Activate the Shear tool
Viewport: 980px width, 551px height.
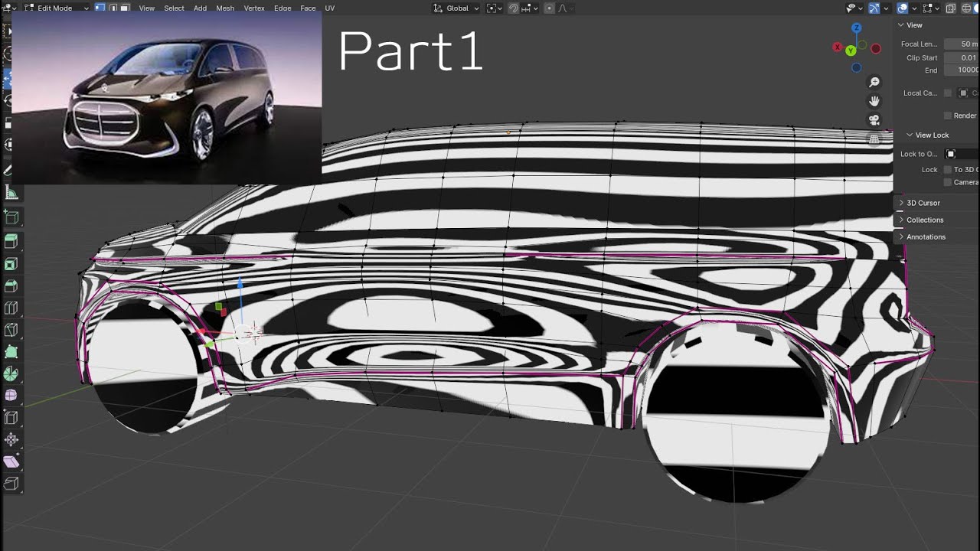(x=11, y=462)
